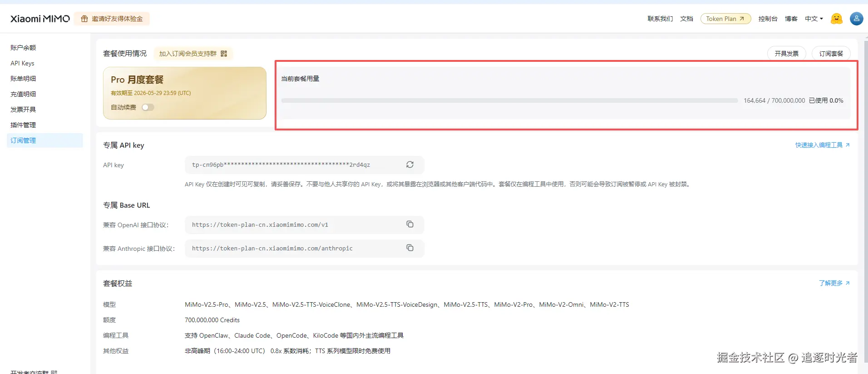Open the QR code for subscriber support group

click(224, 54)
